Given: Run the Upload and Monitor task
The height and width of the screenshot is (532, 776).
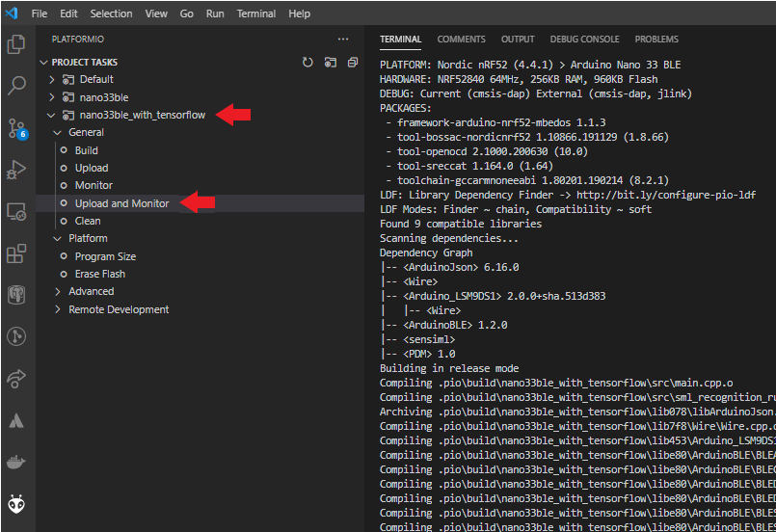Looking at the screenshot, I should [121, 203].
